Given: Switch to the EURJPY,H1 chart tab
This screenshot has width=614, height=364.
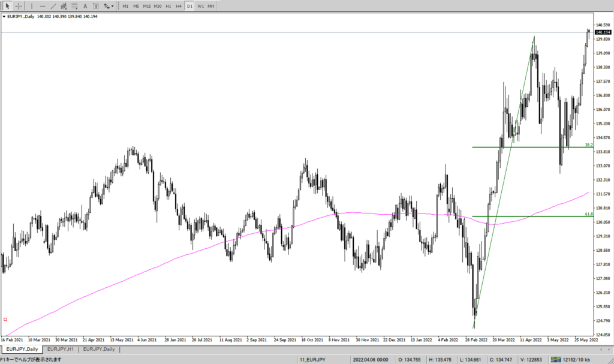Looking at the screenshot, I should [61, 349].
